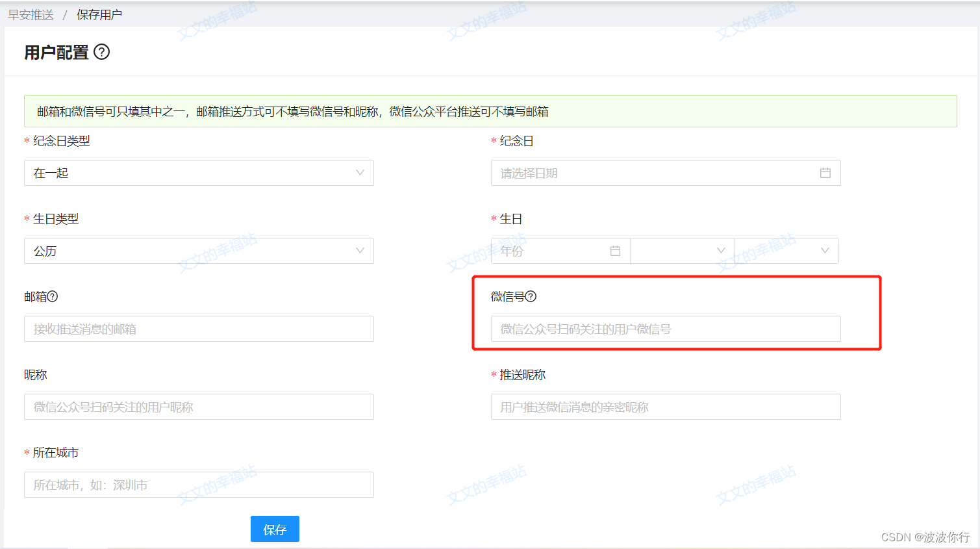Click 保存用户 breadcrumb item

click(99, 14)
